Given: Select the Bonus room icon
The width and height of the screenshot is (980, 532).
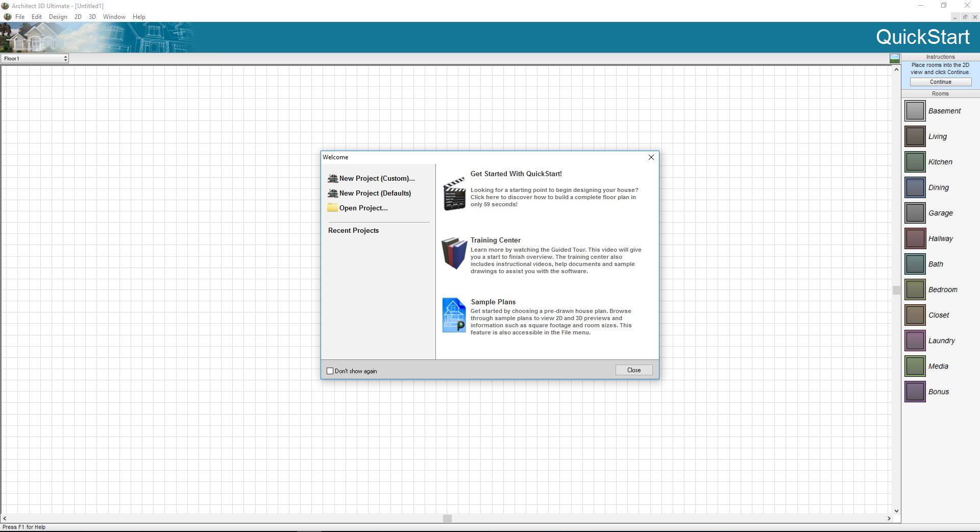Looking at the screenshot, I should (915, 392).
